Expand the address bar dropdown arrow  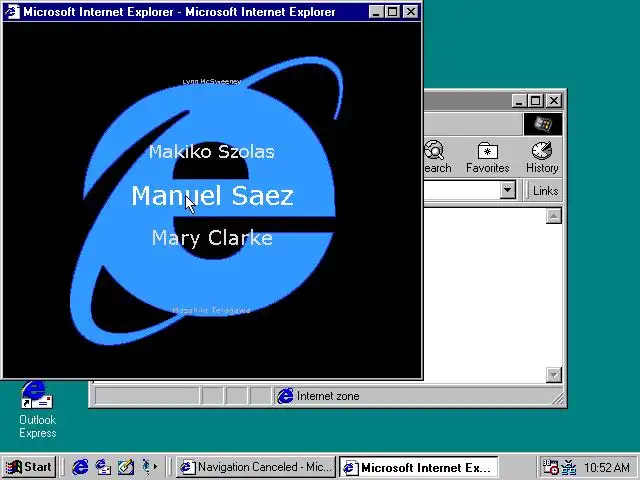coord(507,190)
